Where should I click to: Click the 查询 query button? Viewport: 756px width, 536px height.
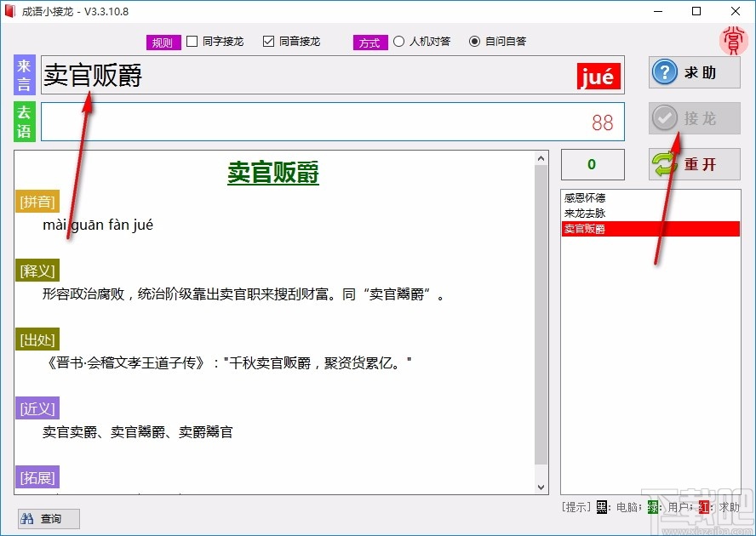point(49,518)
